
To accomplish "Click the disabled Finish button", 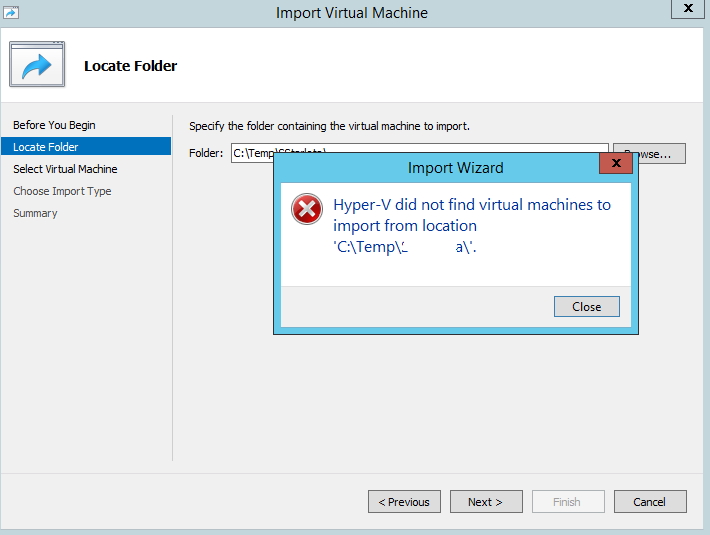I will click(568, 502).
